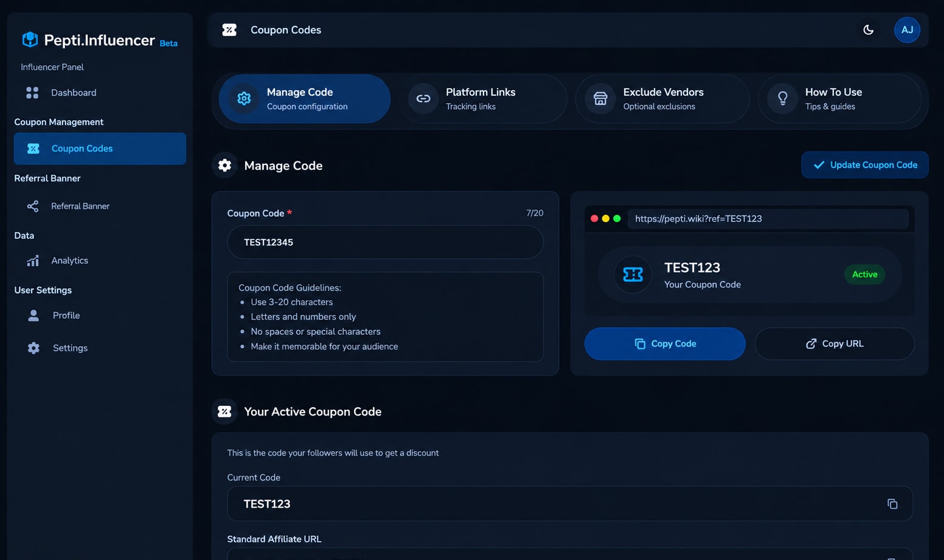Click the Settings gear icon in sidebar

(x=33, y=348)
